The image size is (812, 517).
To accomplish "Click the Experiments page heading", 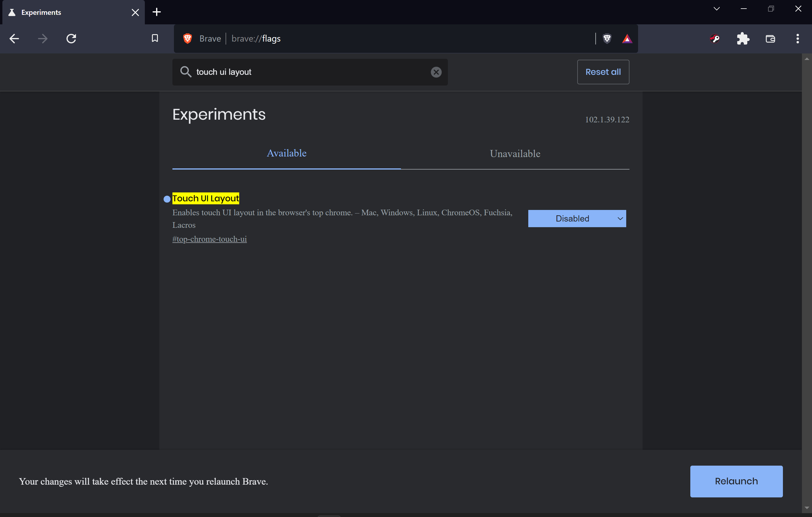I will pyautogui.click(x=219, y=114).
